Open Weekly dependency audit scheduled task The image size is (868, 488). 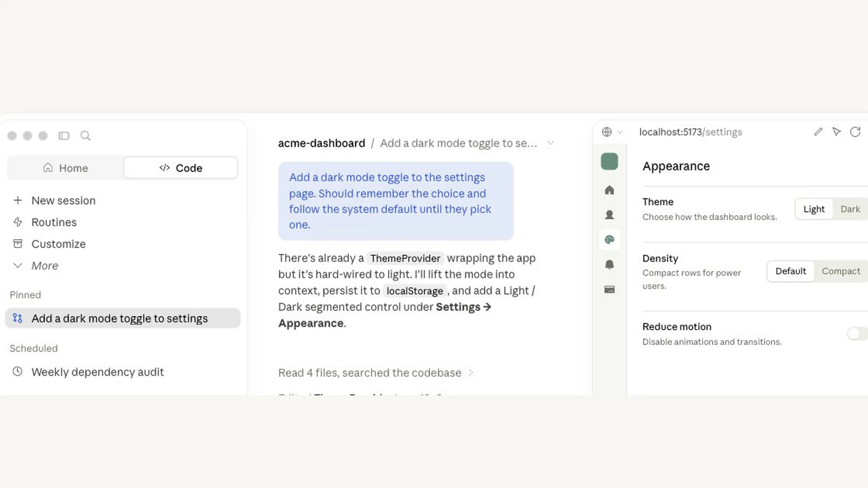pyautogui.click(x=98, y=372)
